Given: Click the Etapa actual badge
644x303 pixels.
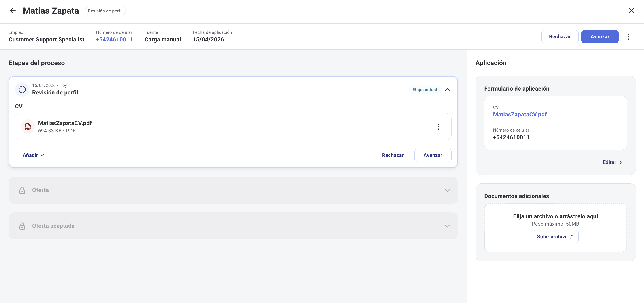Looking at the screenshot, I should (424, 89).
